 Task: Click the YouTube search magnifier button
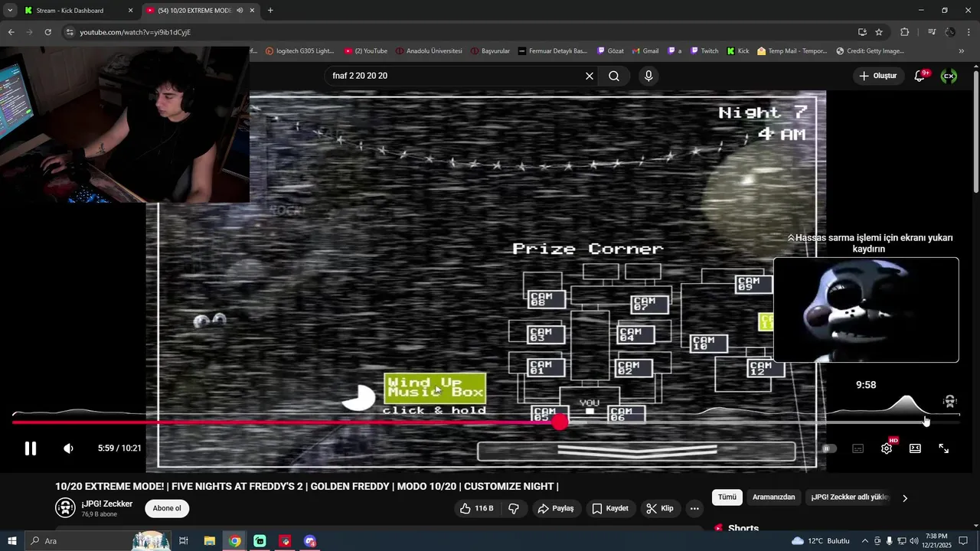(614, 76)
